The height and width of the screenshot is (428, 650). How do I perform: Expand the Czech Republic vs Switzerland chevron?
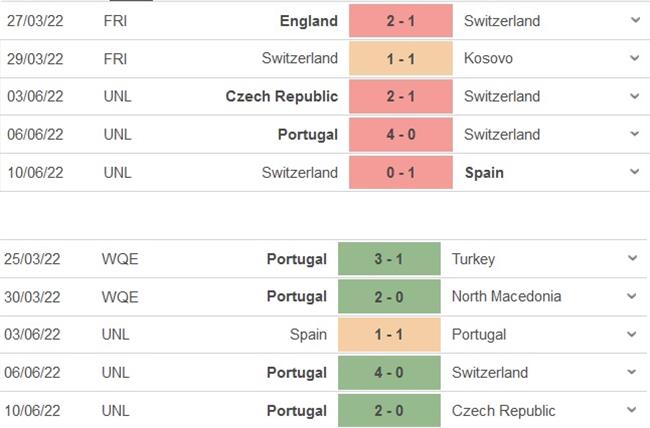pos(634,97)
